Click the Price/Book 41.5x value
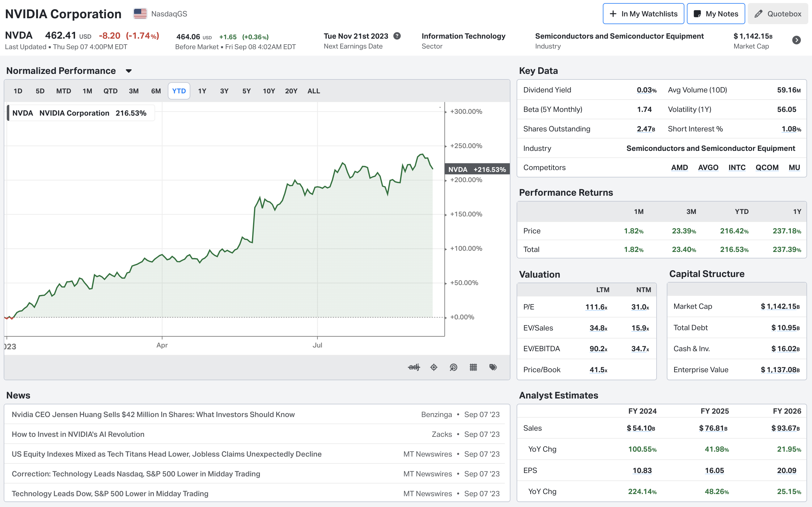The height and width of the screenshot is (507, 812). point(598,369)
